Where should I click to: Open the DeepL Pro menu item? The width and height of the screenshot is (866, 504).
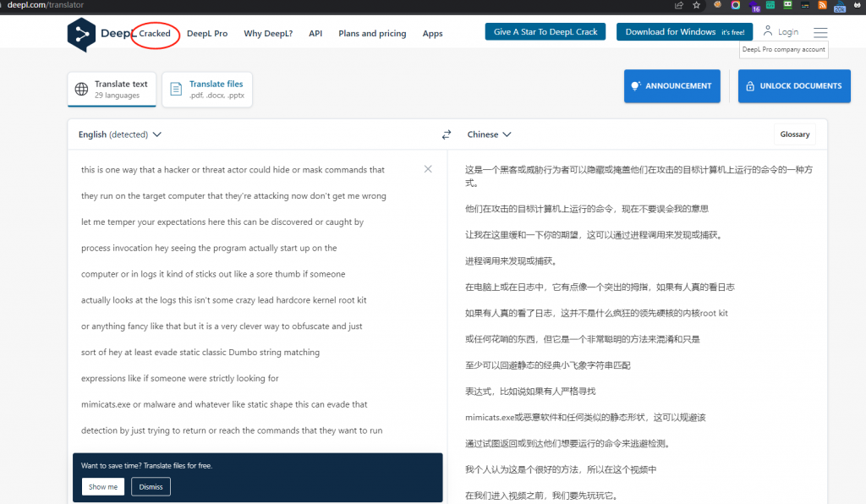207,34
